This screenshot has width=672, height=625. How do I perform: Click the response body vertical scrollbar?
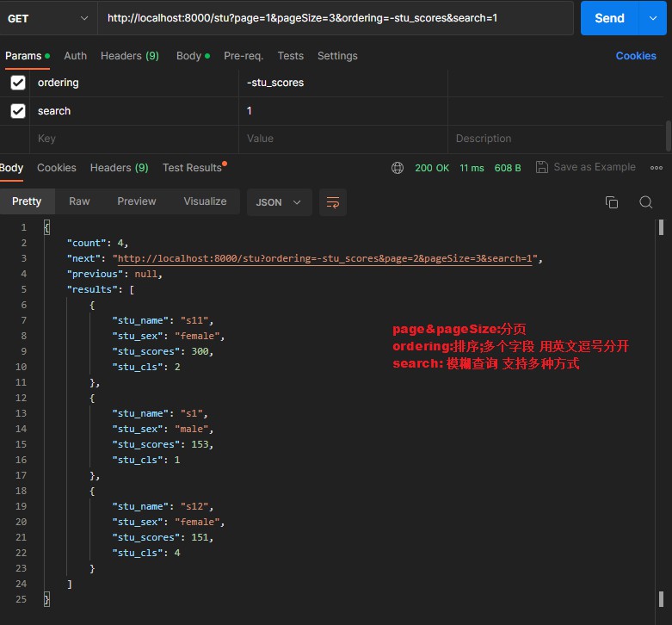[662, 227]
